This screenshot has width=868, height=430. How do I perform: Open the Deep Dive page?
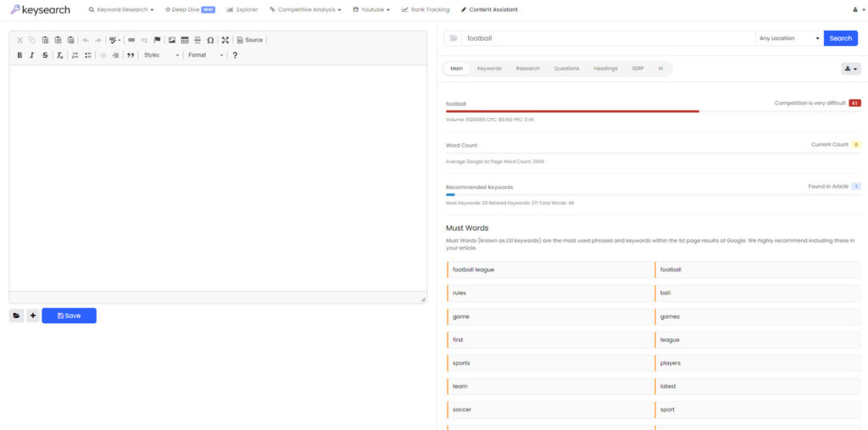[190, 9]
